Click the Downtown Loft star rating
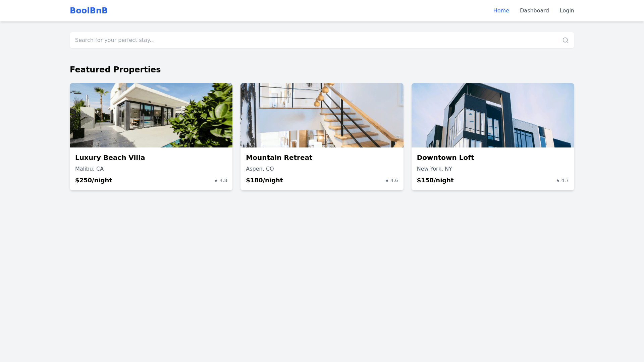This screenshot has width=644, height=362. (x=562, y=180)
